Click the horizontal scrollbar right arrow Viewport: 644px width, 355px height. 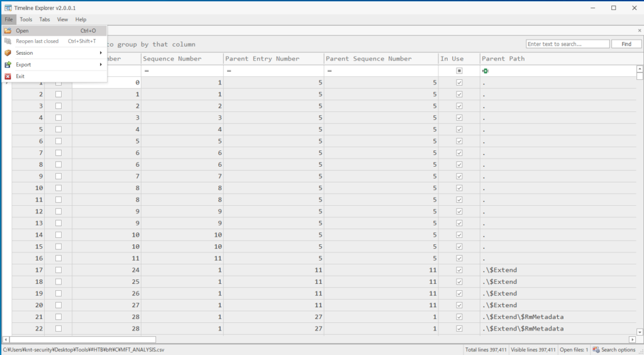click(632, 340)
